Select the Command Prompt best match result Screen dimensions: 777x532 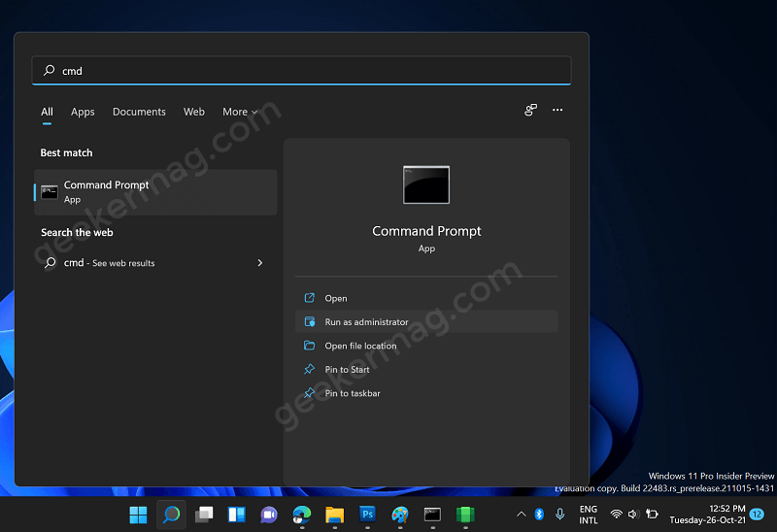[155, 192]
